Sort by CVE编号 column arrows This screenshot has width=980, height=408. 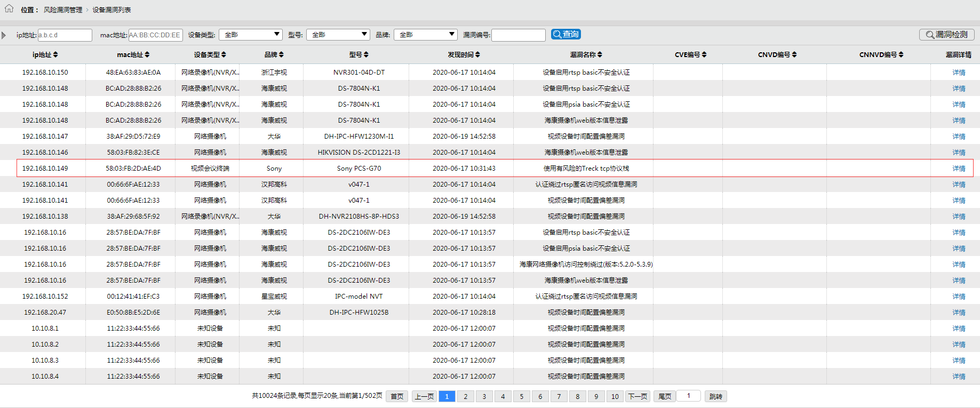pyautogui.click(x=704, y=55)
